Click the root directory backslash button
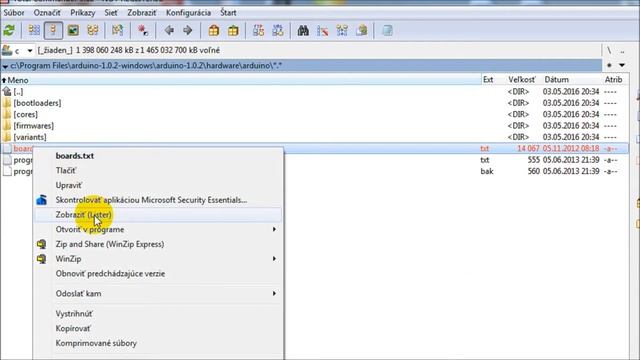Screen dimensions: 640x360 pyautogui.click(x=609, y=51)
